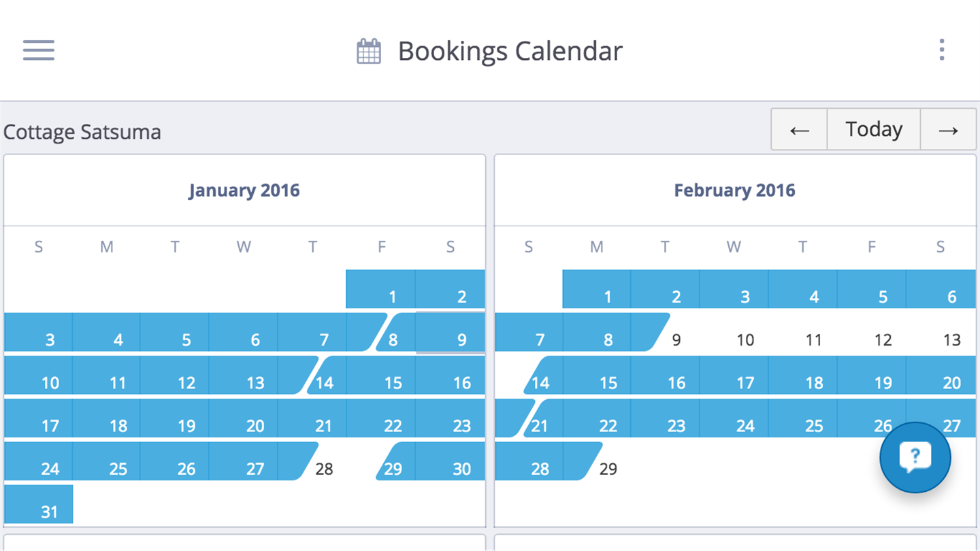The width and height of the screenshot is (980, 551).
Task: Select available date January 28
Action: pyautogui.click(x=325, y=468)
